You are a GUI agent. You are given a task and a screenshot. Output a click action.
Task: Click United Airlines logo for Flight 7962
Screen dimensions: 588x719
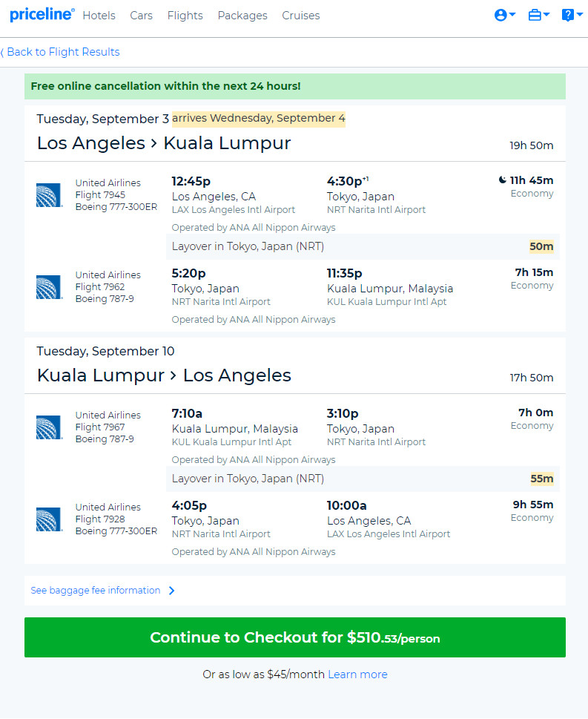(x=49, y=287)
